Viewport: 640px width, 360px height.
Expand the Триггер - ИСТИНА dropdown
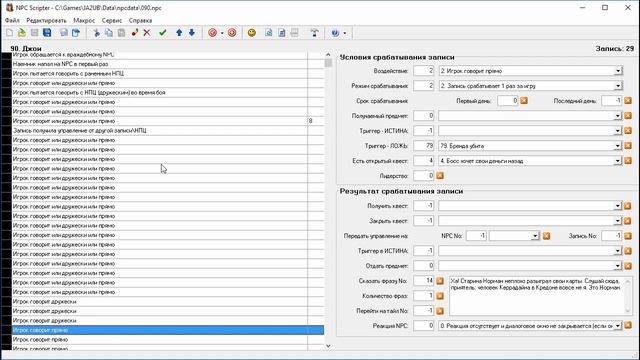click(x=618, y=131)
